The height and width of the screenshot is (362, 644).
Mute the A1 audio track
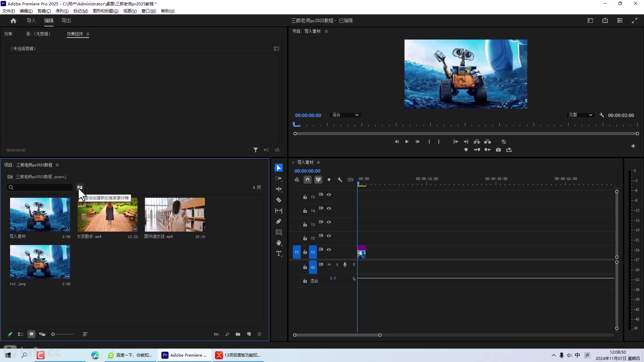coord(329,264)
